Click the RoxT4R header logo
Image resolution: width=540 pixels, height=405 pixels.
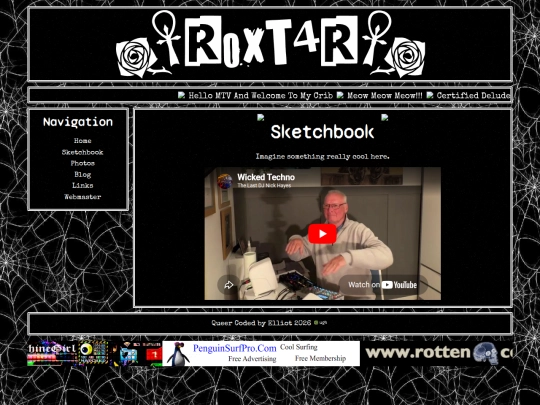point(270,43)
